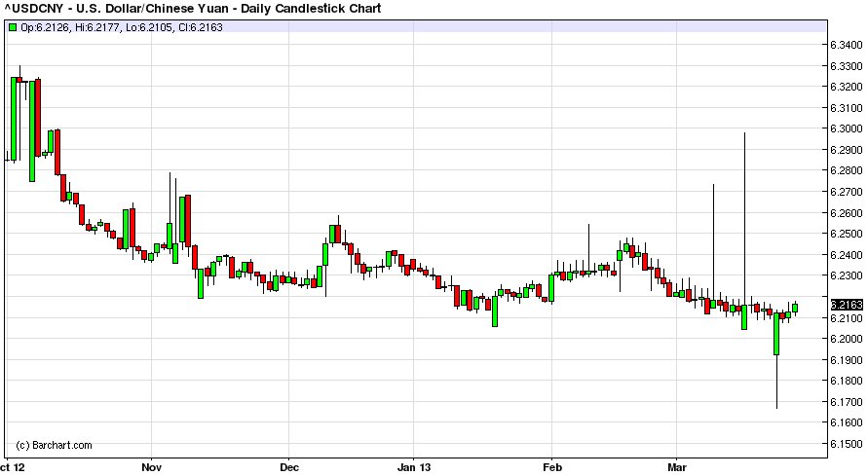Select the 6.2900 price axis label

point(847,150)
